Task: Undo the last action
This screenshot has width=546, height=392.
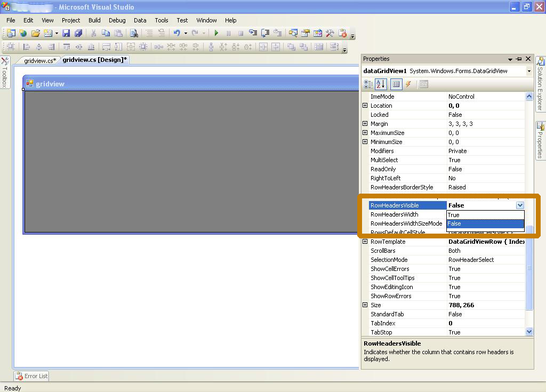Action: click(178, 33)
